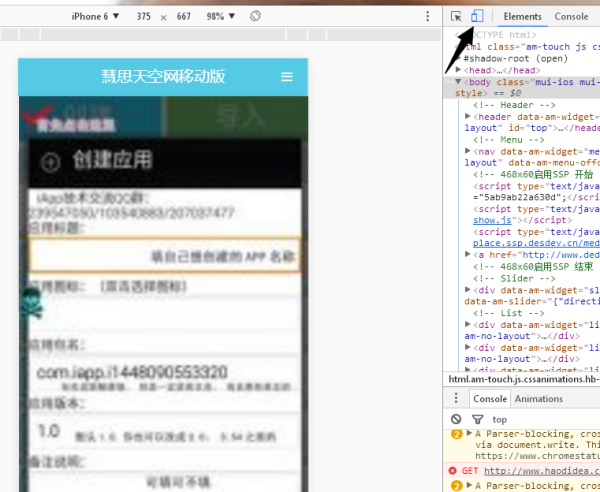Switch to the Console tab in top bar

tap(571, 16)
